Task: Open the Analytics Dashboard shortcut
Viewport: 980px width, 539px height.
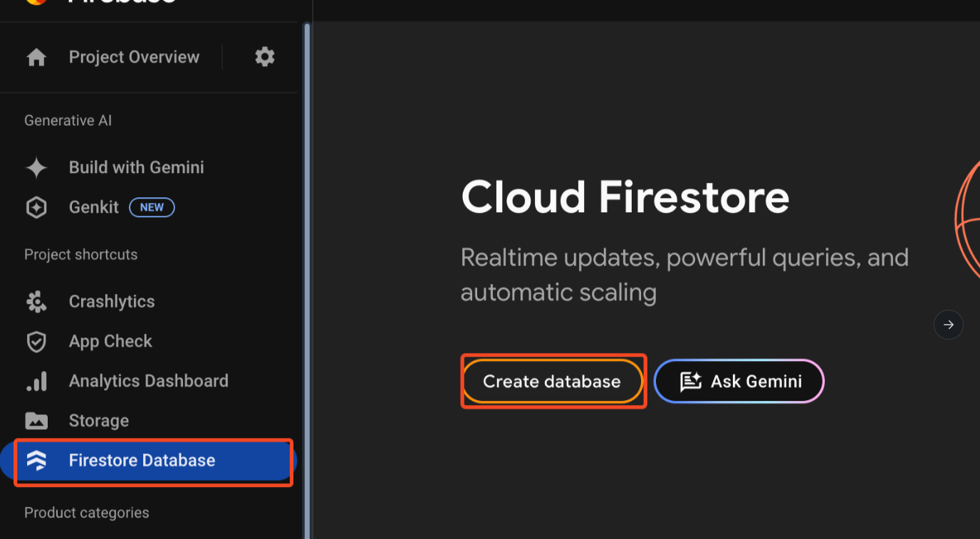Action: (148, 381)
